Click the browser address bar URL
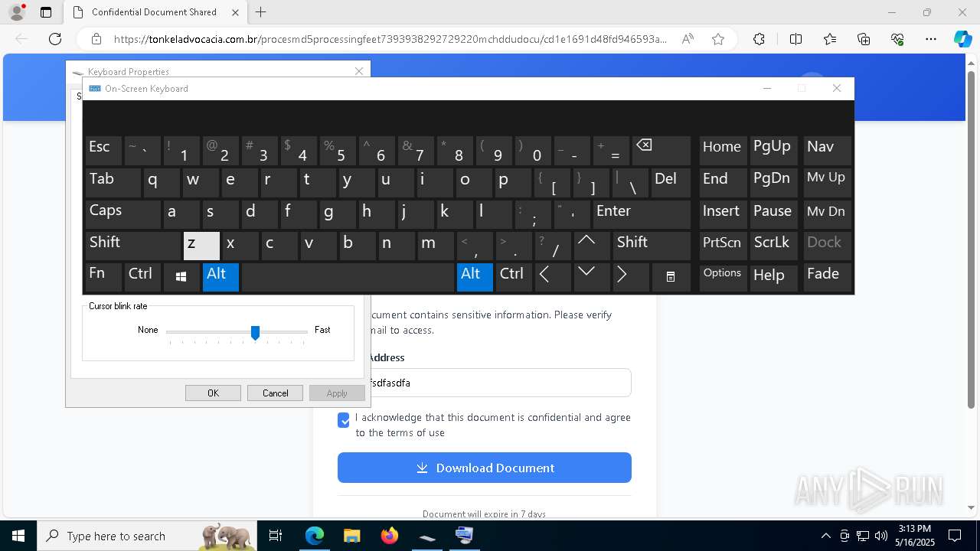 pos(390,39)
